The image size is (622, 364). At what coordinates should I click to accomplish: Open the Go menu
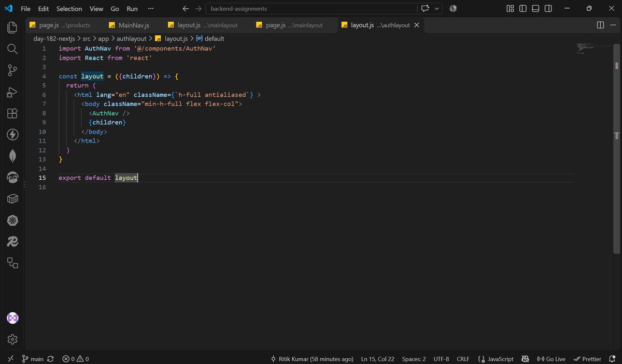[115, 8]
